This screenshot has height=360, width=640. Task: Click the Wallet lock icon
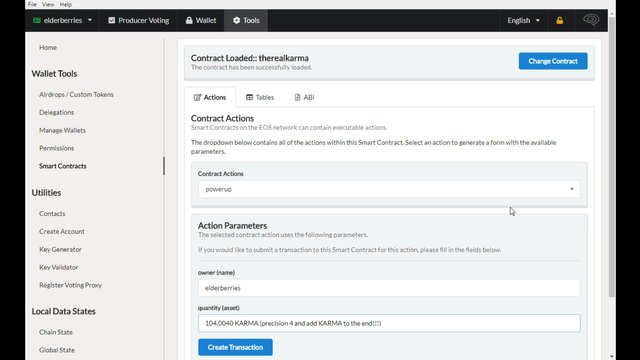[189, 20]
